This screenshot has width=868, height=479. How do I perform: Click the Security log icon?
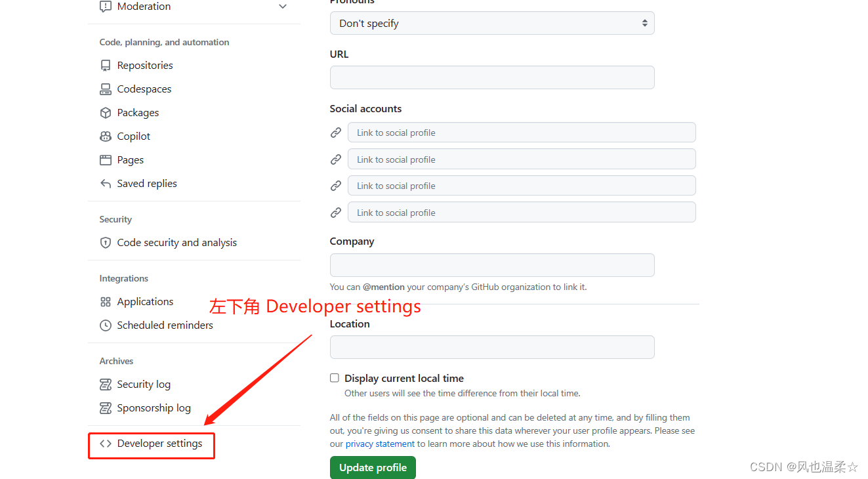pyautogui.click(x=106, y=385)
